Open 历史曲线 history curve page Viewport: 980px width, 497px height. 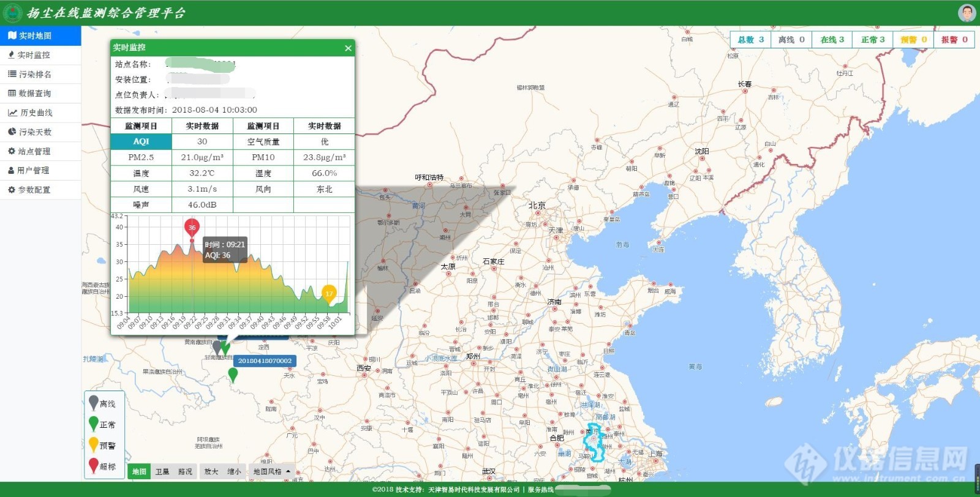click(x=40, y=113)
